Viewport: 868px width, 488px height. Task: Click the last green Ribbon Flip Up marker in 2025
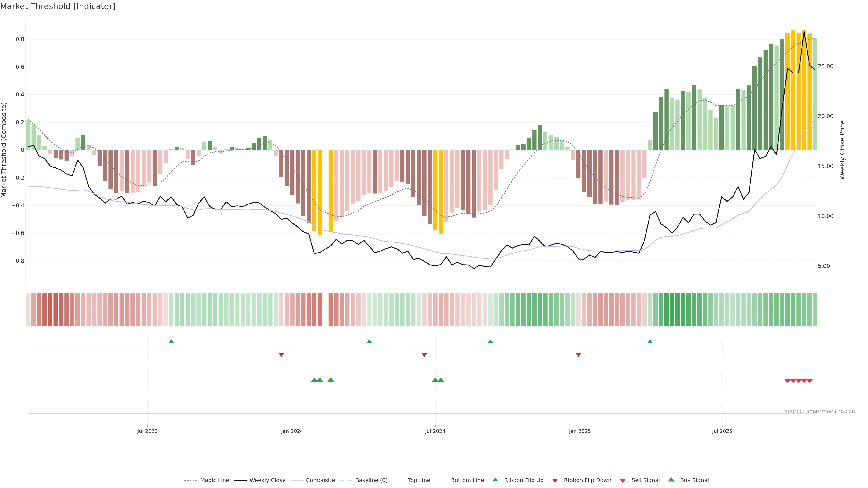pyautogui.click(x=650, y=342)
